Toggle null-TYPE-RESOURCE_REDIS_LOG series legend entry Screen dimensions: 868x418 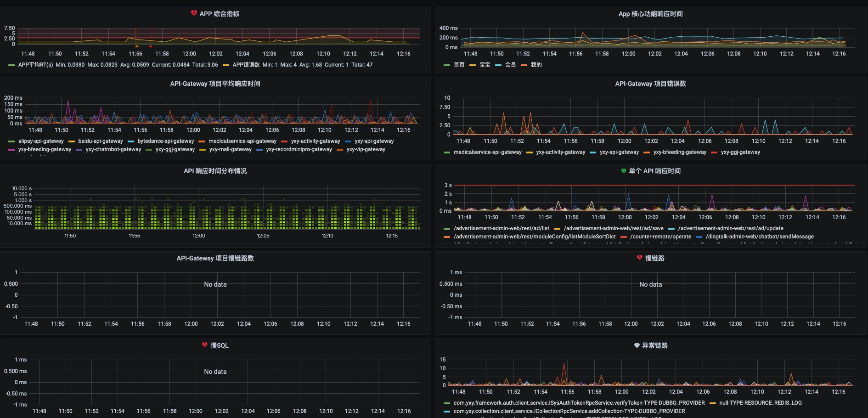761,403
